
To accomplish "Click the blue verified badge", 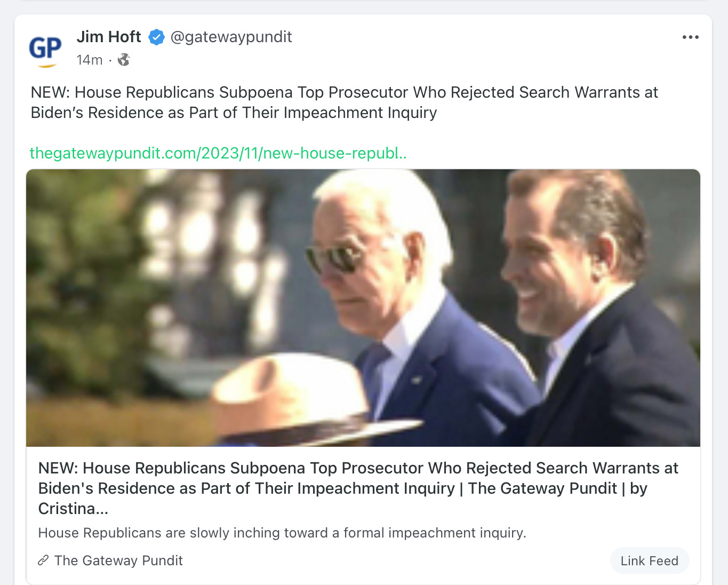I will point(156,37).
